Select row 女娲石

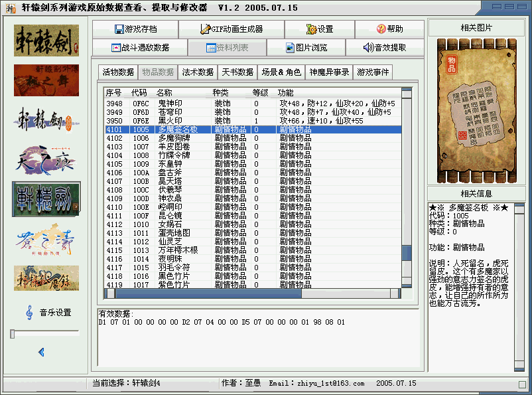pos(253,224)
